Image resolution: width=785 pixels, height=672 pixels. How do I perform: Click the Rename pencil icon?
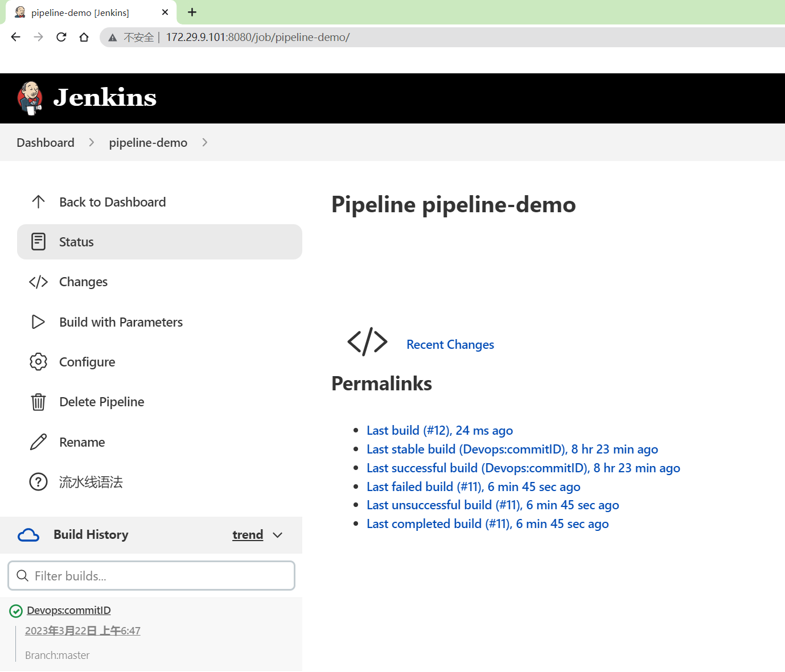coord(38,442)
